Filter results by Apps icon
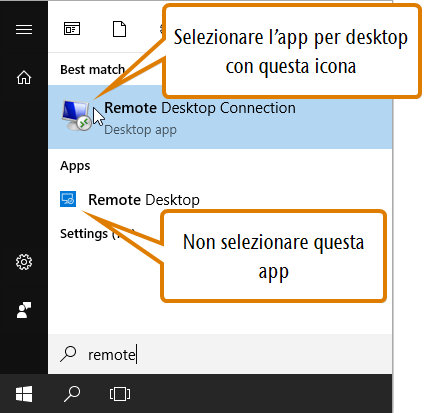Image resolution: width=436 pixels, height=413 pixels. 72,29
